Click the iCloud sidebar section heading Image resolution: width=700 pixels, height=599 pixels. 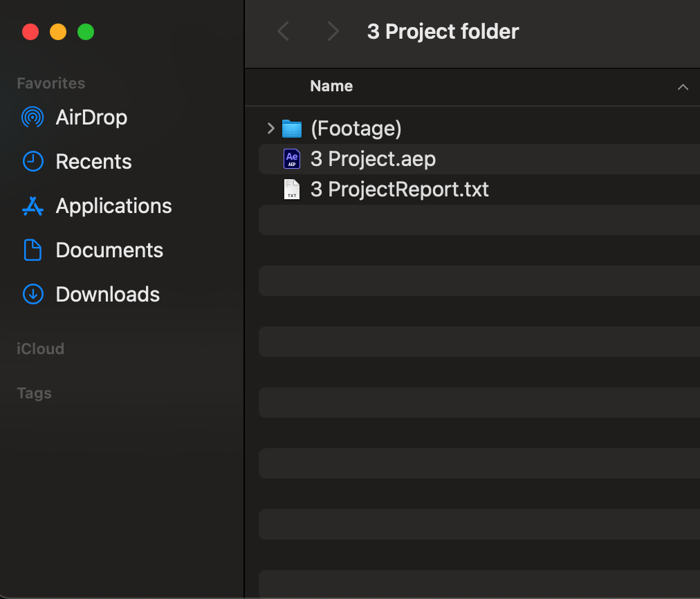pyautogui.click(x=40, y=349)
